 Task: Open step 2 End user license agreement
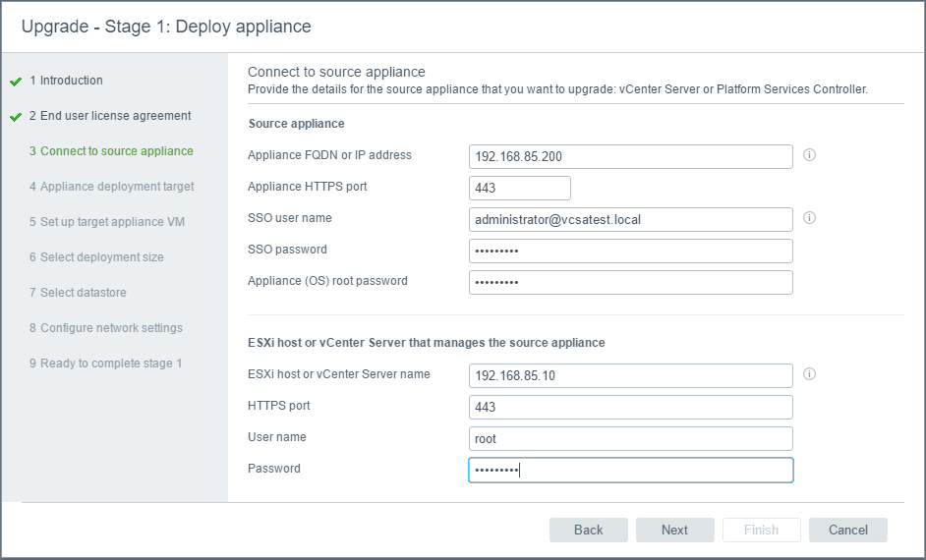(x=115, y=116)
